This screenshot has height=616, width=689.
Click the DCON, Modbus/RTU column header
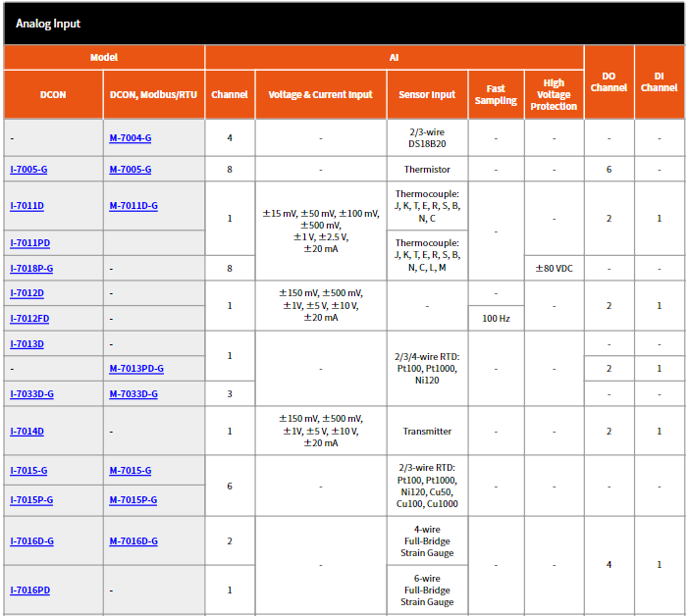pyautogui.click(x=153, y=95)
